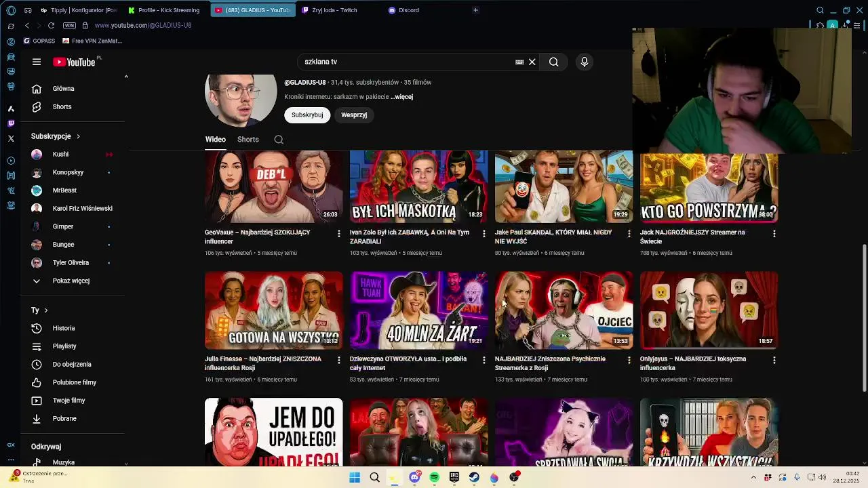
Task: Open the YouTube hamburger guide menu
Action: click(x=37, y=62)
